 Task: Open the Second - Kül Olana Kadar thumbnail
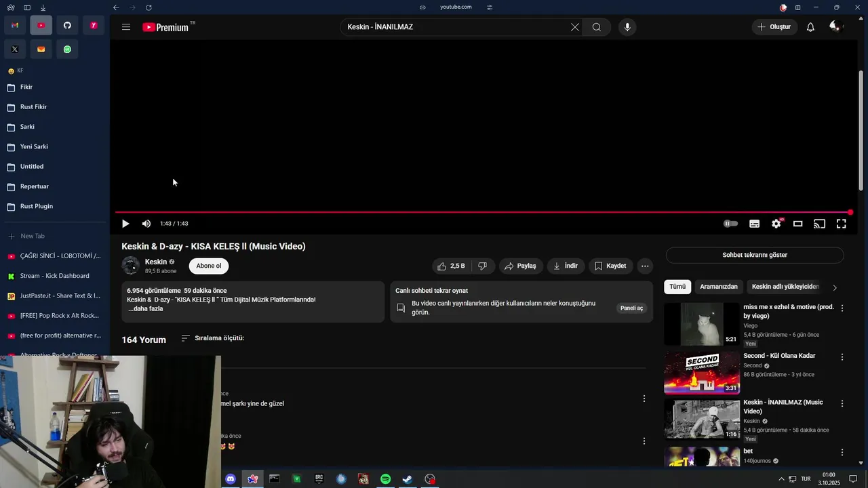(702, 372)
